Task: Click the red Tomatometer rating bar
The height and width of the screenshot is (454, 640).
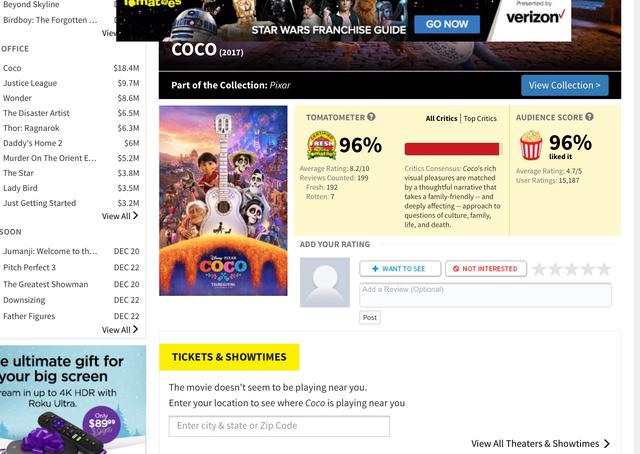Action: [x=452, y=149]
